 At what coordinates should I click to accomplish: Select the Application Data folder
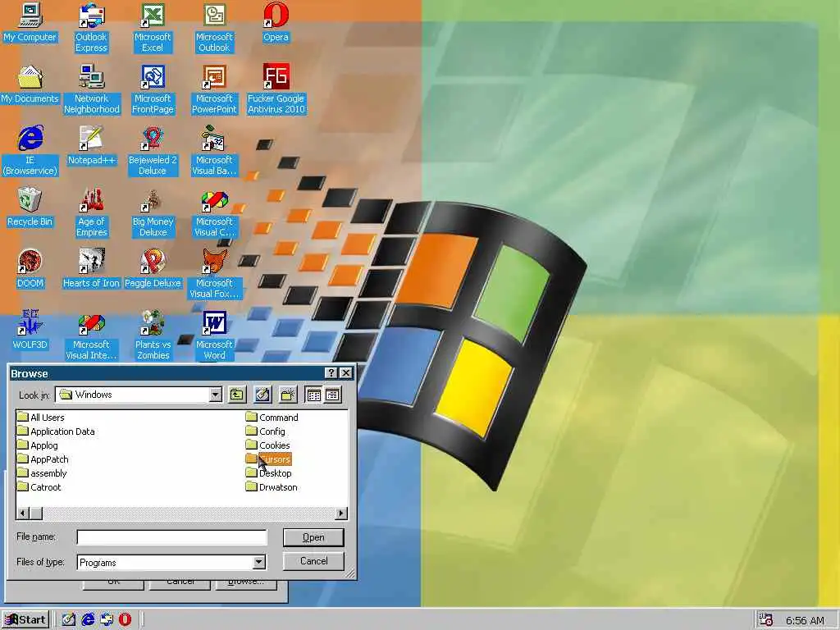[x=56, y=431]
